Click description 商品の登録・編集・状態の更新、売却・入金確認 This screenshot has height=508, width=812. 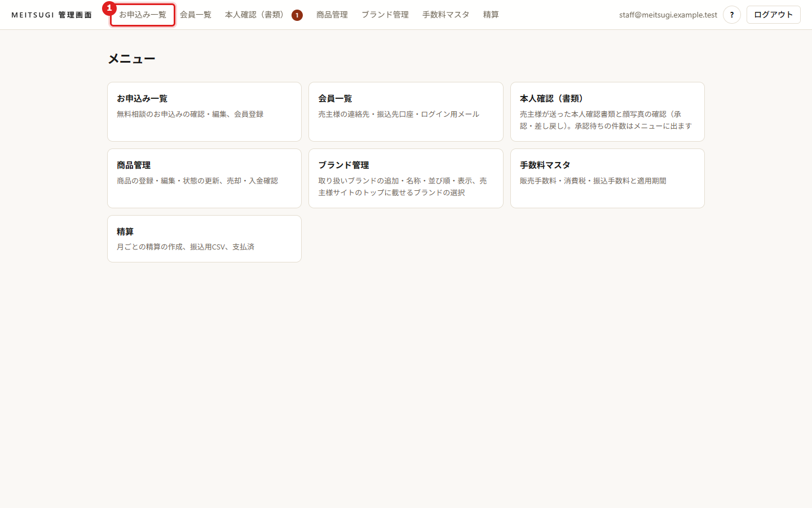[x=197, y=181]
